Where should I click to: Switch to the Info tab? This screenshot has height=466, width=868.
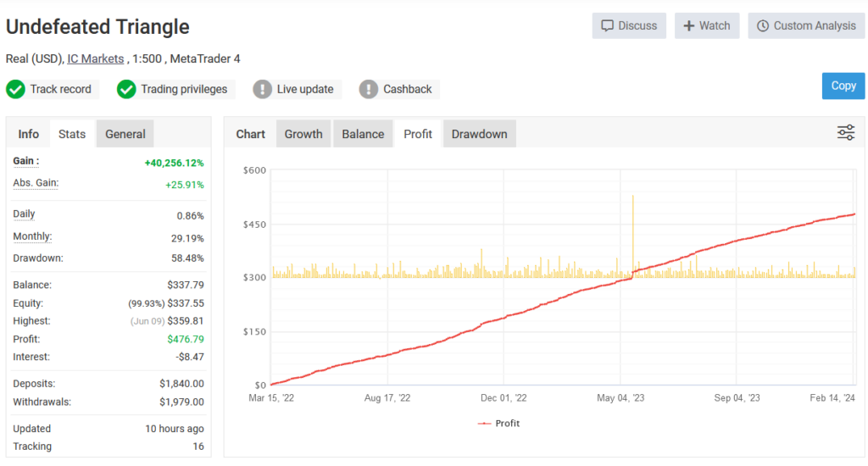click(x=29, y=134)
